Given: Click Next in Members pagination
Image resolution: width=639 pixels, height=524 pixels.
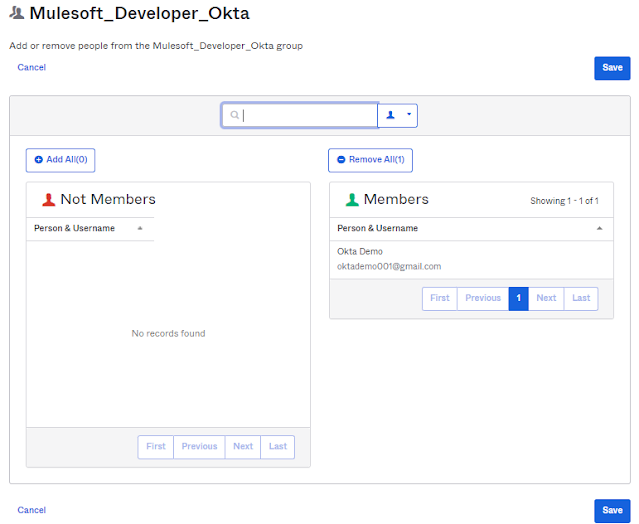Looking at the screenshot, I should click(x=546, y=299).
